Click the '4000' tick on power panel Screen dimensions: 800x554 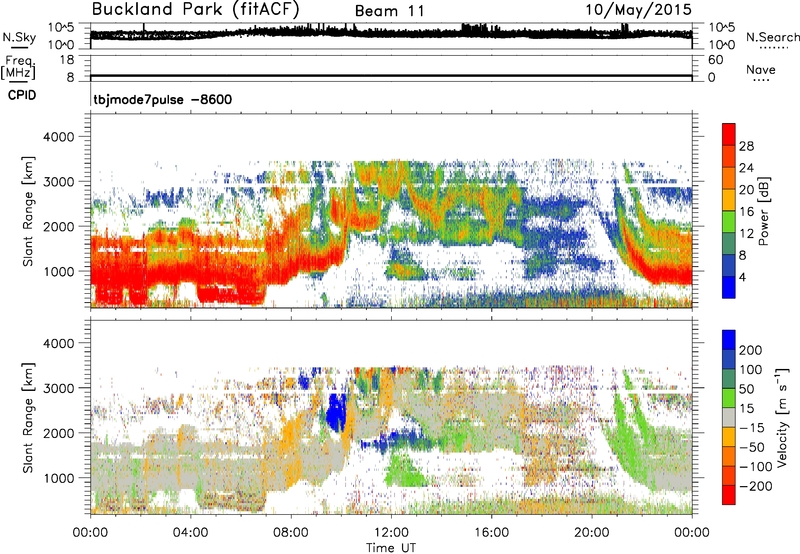(x=59, y=137)
